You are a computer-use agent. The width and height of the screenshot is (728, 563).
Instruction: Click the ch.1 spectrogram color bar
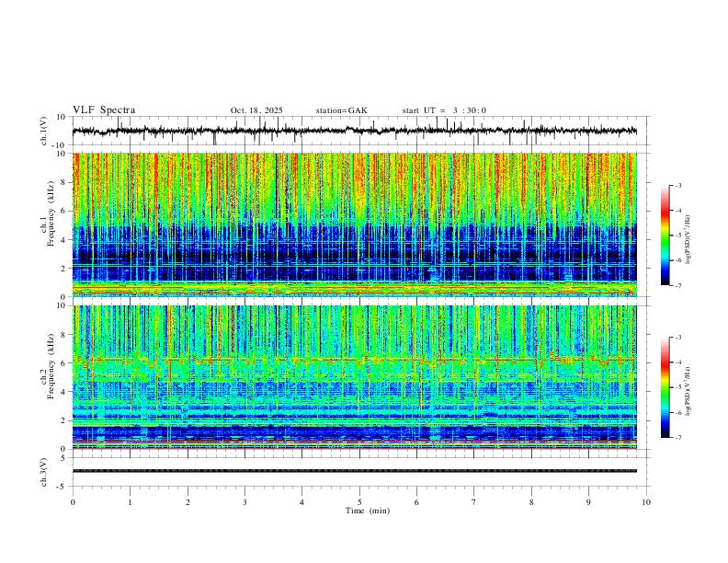tap(665, 236)
